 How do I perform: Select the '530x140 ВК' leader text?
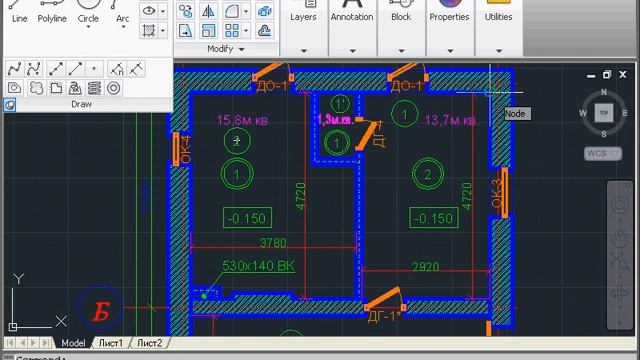pyautogui.click(x=258, y=266)
